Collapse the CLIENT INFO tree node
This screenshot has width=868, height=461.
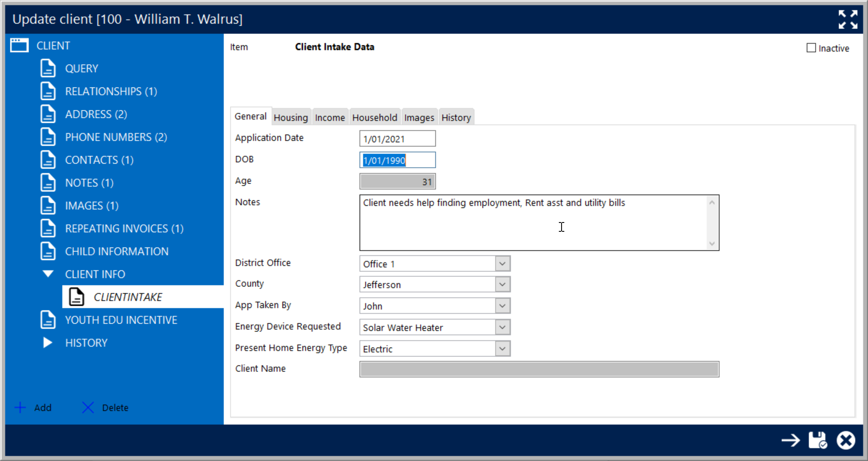(x=48, y=274)
